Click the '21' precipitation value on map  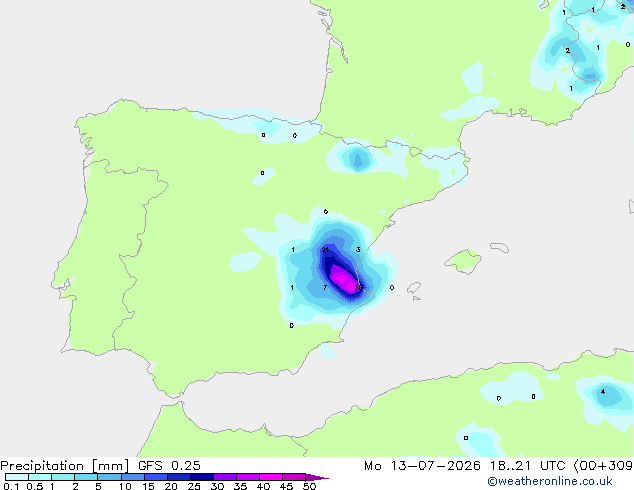click(x=325, y=250)
